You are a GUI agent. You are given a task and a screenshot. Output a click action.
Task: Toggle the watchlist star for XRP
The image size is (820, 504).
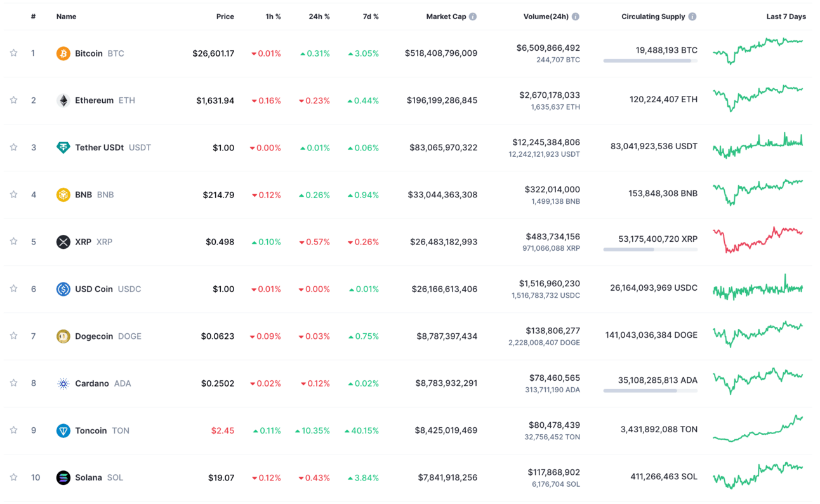tap(13, 242)
